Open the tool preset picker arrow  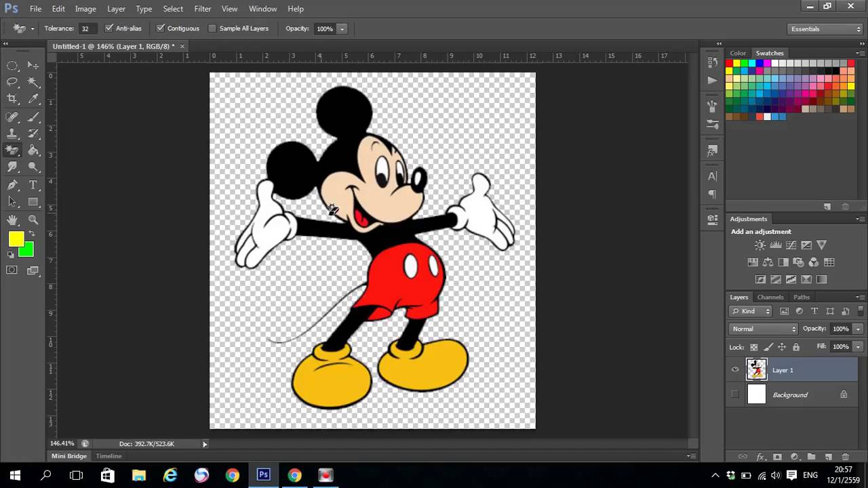point(32,28)
